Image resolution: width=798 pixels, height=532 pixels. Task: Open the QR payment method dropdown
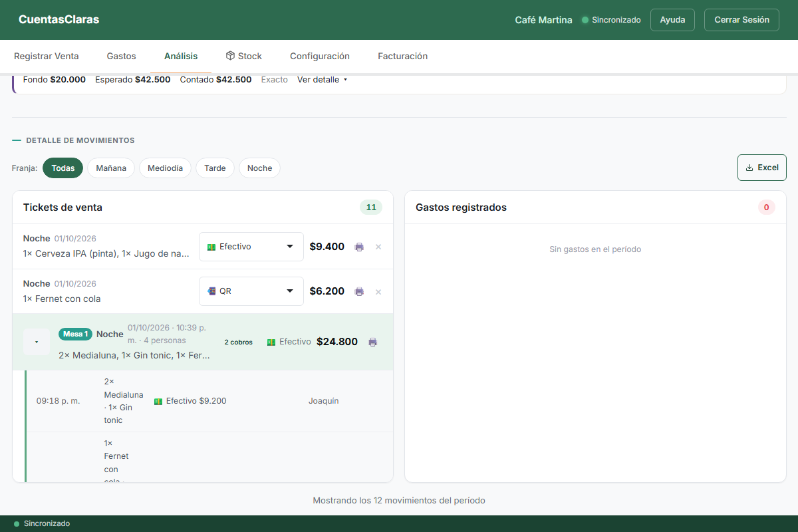coord(251,291)
